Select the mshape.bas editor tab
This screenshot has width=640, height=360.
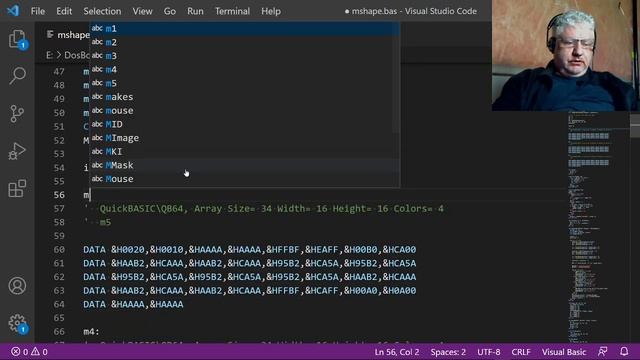tap(68, 35)
